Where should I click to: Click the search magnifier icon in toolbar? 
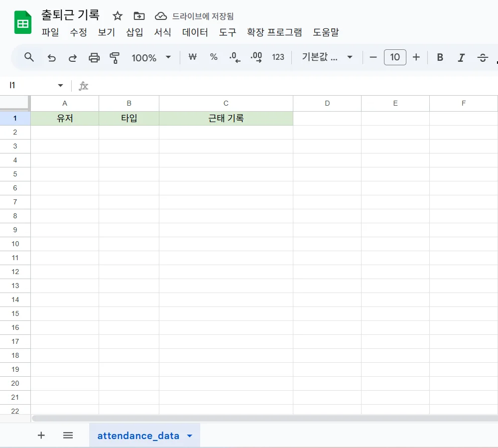click(29, 57)
